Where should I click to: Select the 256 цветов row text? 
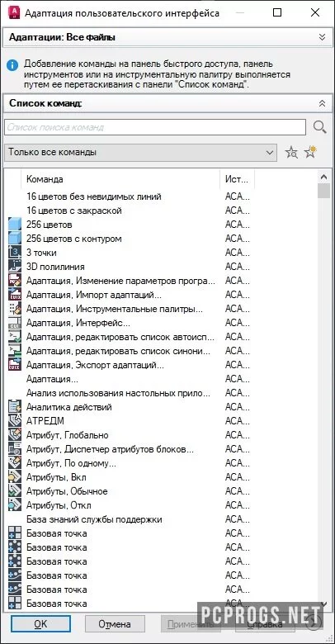point(50,225)
